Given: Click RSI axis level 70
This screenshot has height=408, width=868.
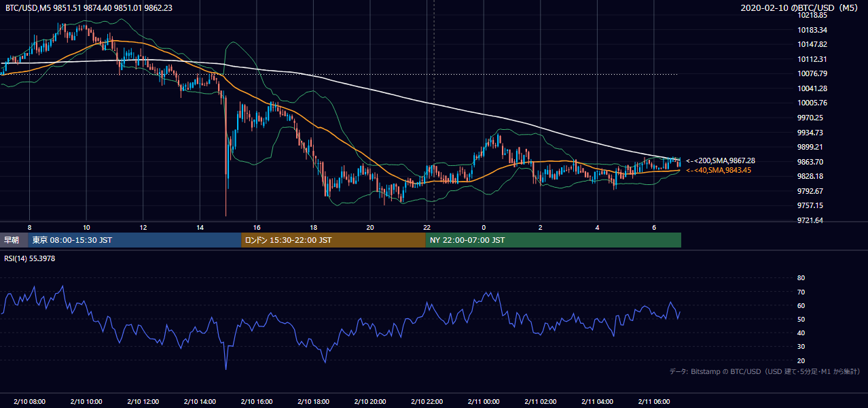Looking at the screenshot, I should (x=801, y=292).
